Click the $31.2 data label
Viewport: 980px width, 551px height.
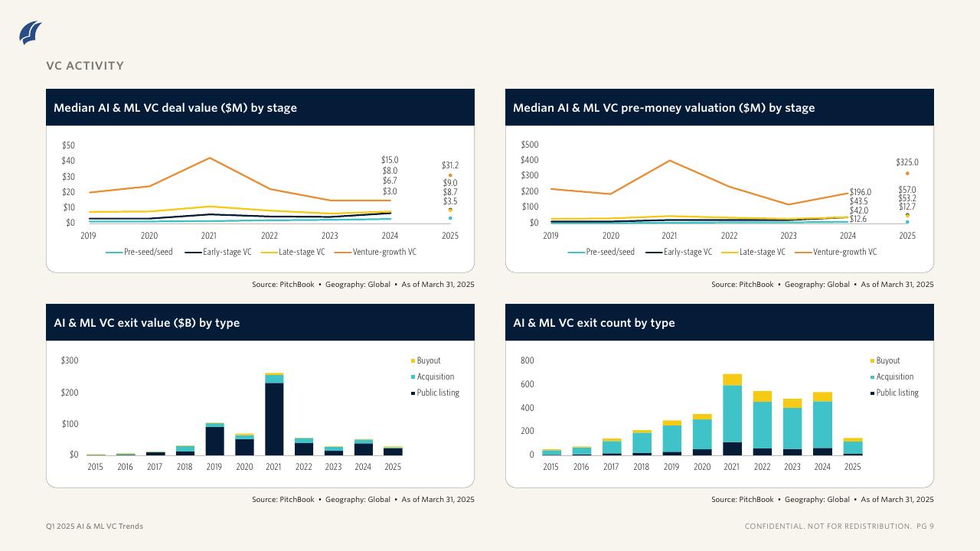tap(450, 165)
